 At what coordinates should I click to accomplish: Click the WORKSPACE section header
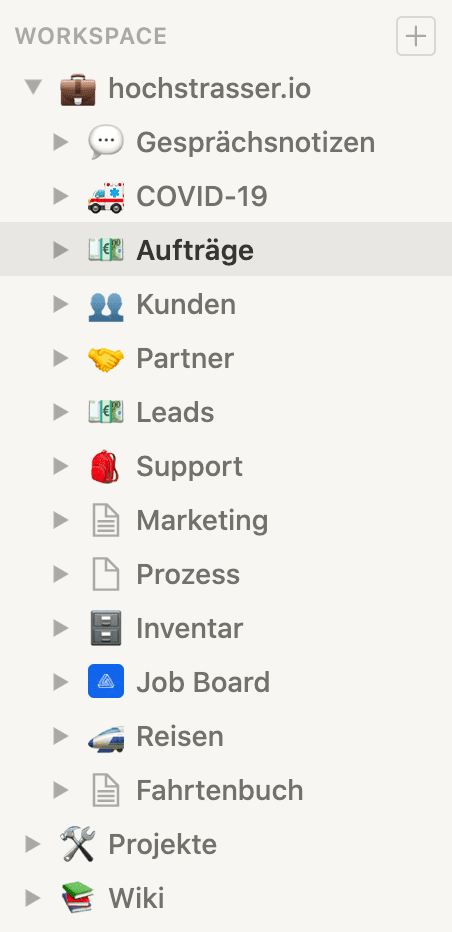click(91, 36)
